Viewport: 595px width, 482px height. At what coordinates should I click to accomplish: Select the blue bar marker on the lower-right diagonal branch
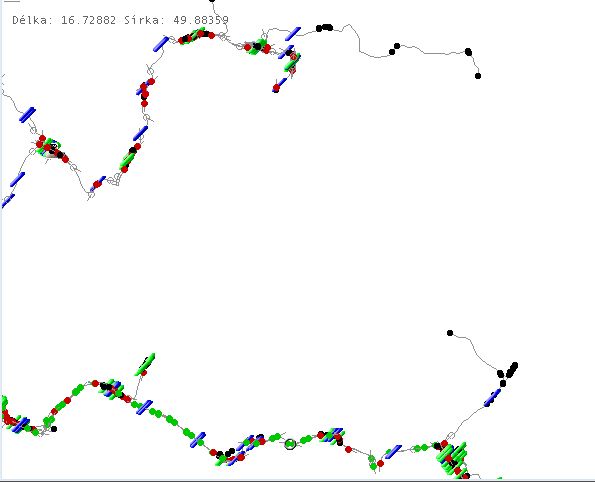pyautogui.click(x=492, y=397)
